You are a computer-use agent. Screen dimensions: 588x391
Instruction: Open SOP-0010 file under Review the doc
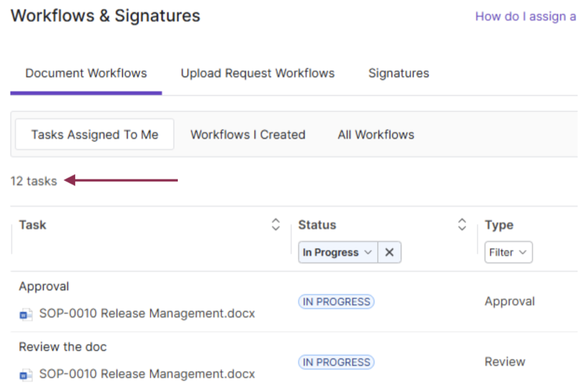pos(147,374)
